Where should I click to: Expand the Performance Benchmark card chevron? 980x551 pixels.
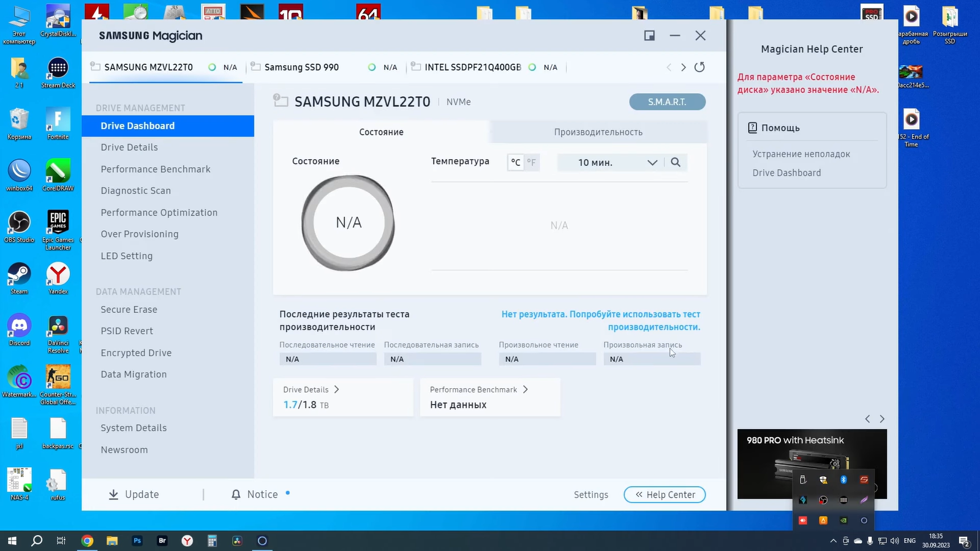point(526,389)
